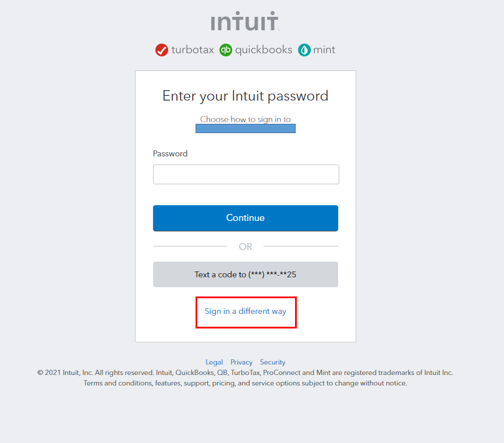Image resolution: width=504 pixels, height=443 pixels.
Task: Click the Password field label
Action: click(x=170, y=154)
